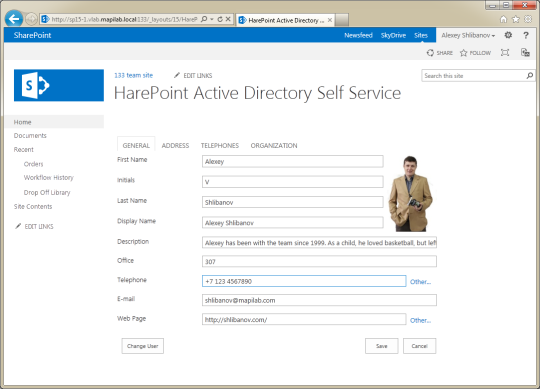Open Site Contents link
Screen dimensions: 540x389
tap(33, 207)
